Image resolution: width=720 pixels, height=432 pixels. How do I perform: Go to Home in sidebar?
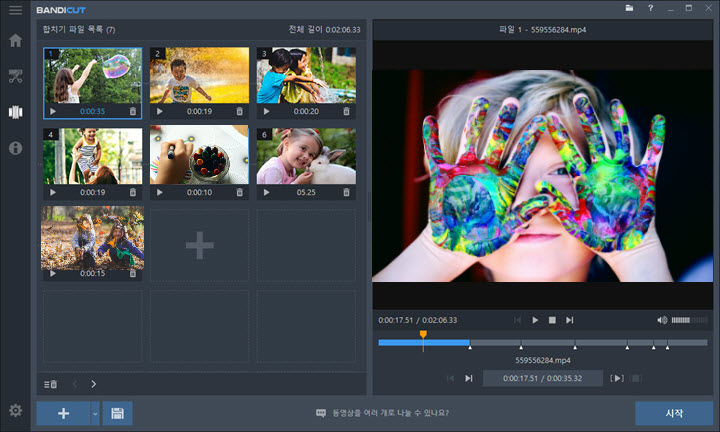point(16,40)
